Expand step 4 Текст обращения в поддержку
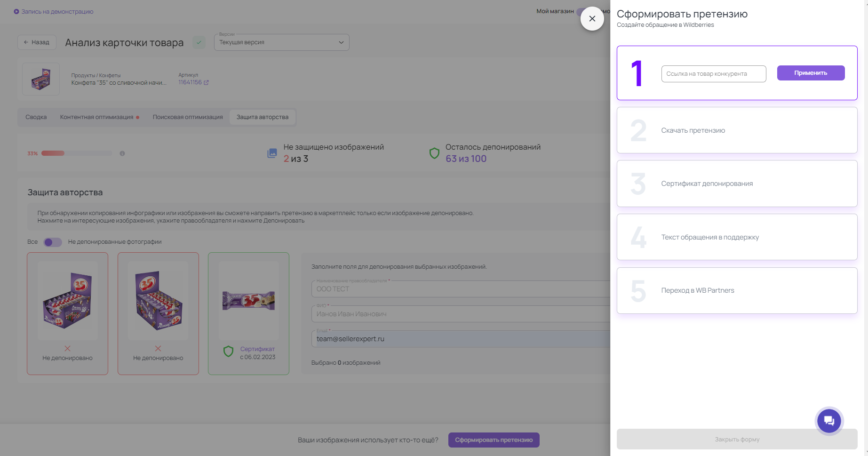The image size is (868, 456). pos(737,237)
